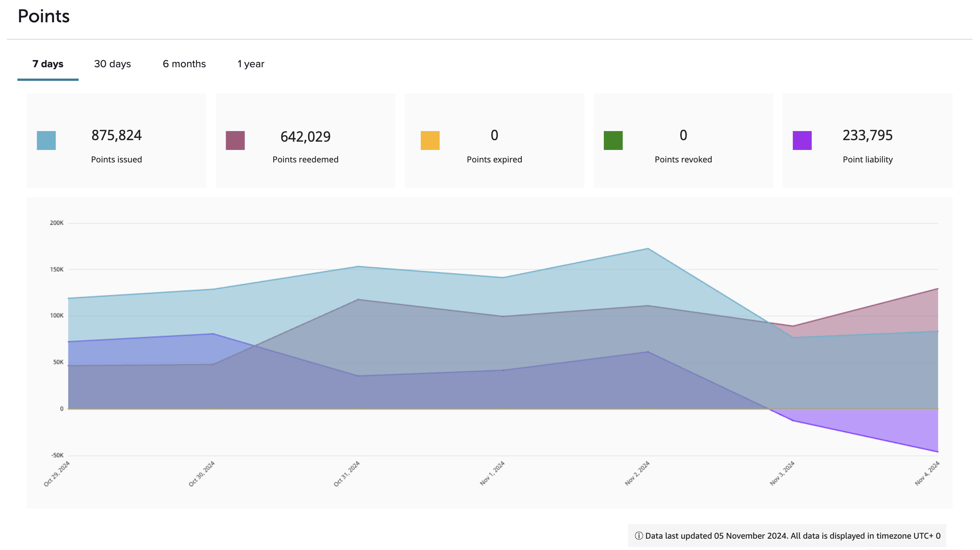
Task: Click the green Points revoked swatch
Action: 613,140
